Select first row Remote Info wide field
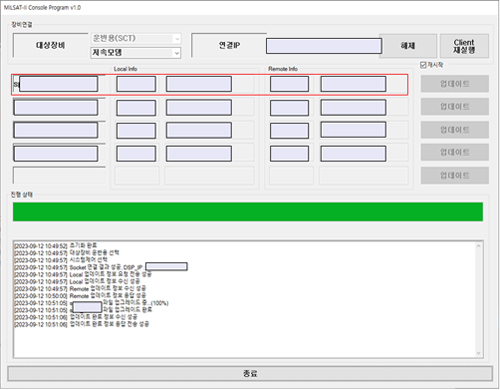 tap(353, 84)
